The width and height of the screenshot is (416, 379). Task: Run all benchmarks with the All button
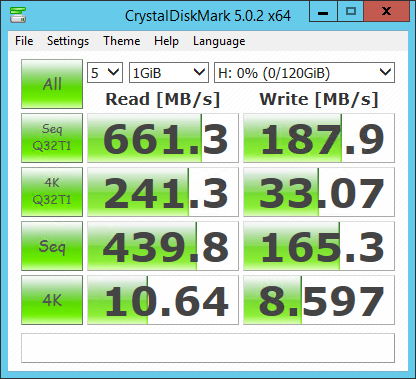tap(52, 84)
